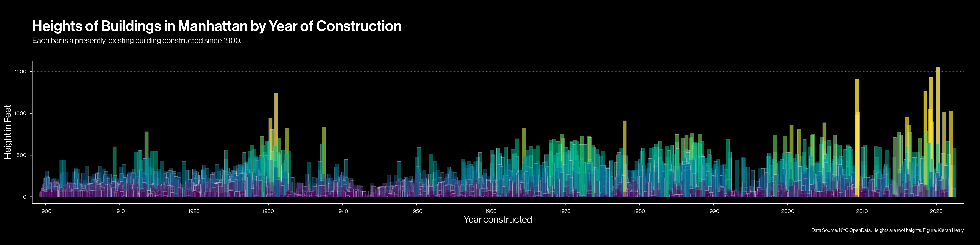Click the 1000 label on height axis
980x245 pixels.
point(21,113)
